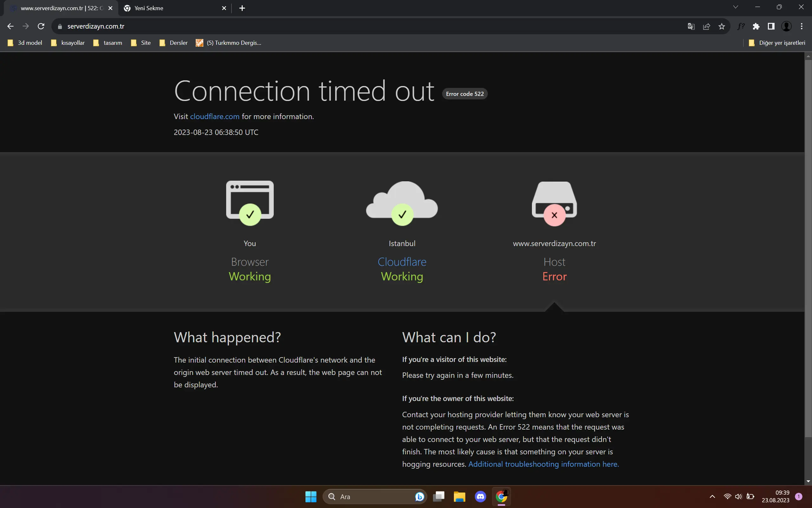
Task: Select the www.serverdizayn.com.tr 522 tab
Action: coord(60,8)
